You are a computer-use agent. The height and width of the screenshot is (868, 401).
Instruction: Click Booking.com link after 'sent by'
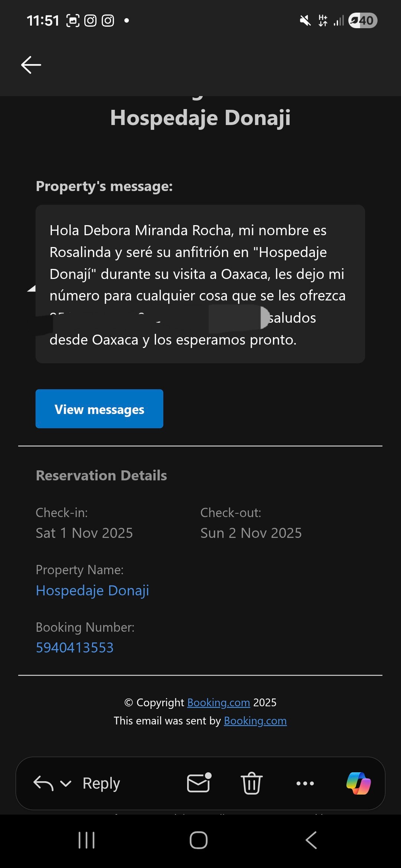[x=255, y=721]
